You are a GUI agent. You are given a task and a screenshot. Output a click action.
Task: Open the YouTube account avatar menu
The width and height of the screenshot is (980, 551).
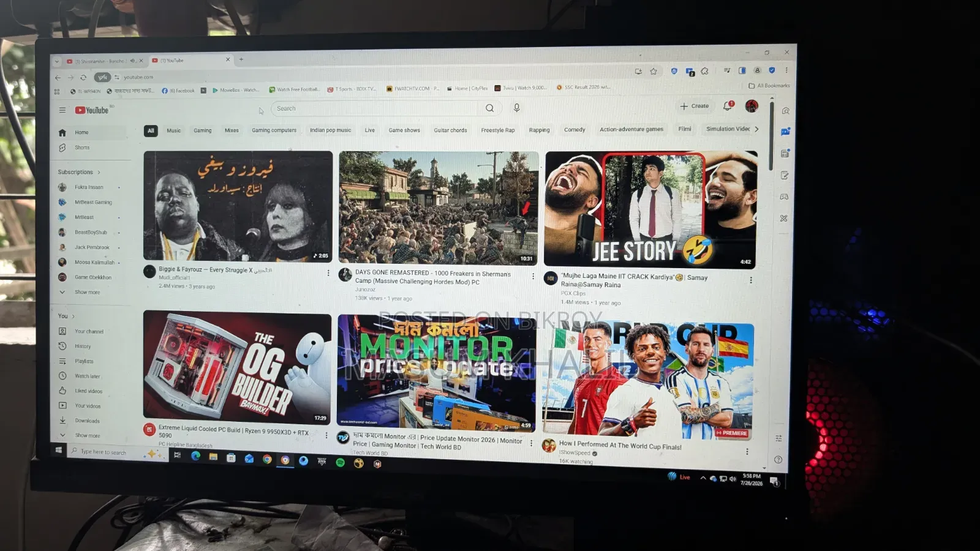(x=752, y=106)
